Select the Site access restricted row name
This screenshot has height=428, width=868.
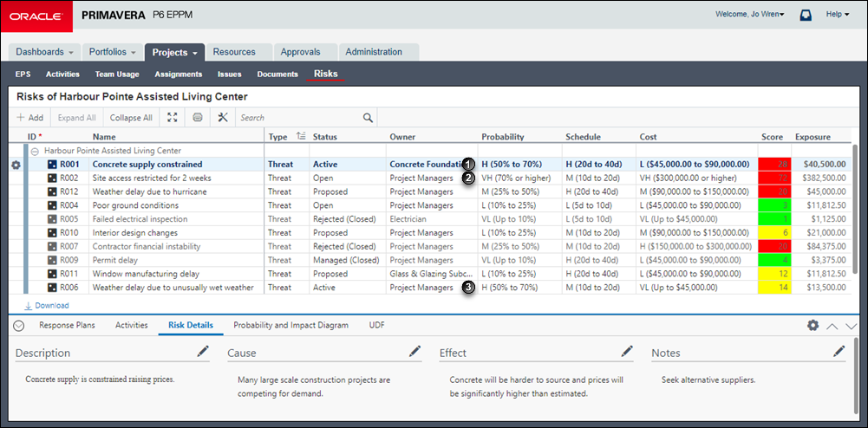[152, 178]
